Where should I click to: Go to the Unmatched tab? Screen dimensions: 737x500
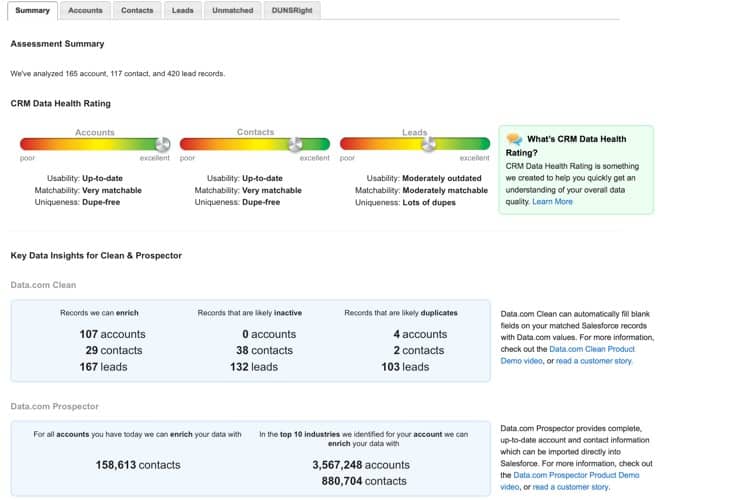233,10
